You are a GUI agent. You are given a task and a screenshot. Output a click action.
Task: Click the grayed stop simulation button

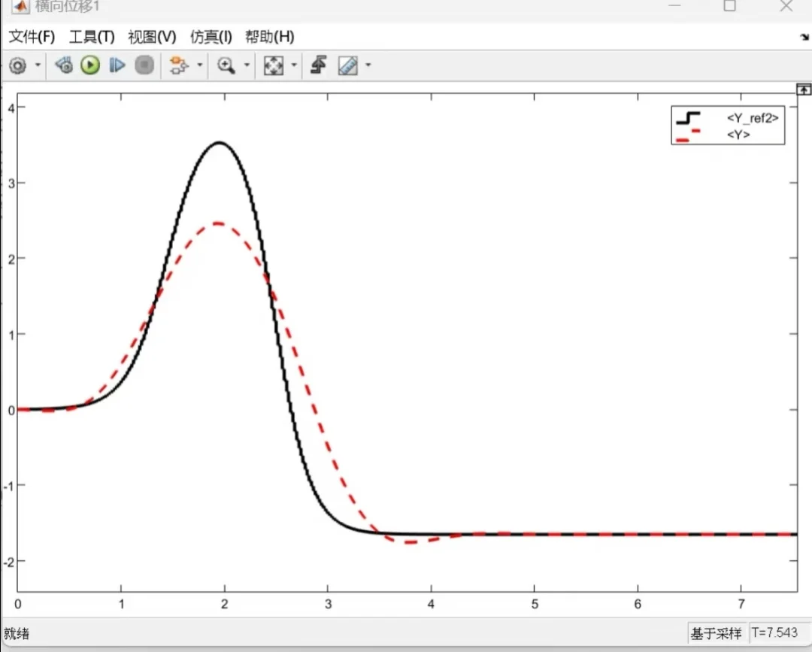[144, 65]
